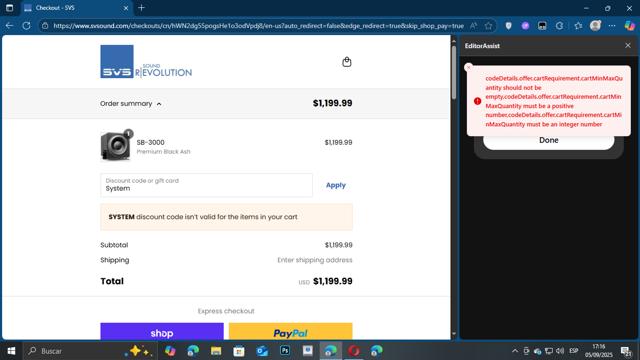The image size is (640, 360).
Task: Open Microsoft Store from taskbar
Action: click(x=239, y=351)
